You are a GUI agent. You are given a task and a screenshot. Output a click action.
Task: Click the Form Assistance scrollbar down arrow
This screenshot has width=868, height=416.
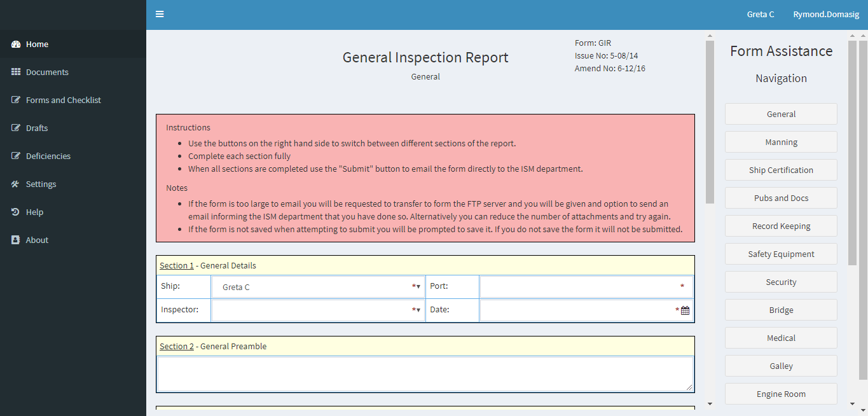853,404
